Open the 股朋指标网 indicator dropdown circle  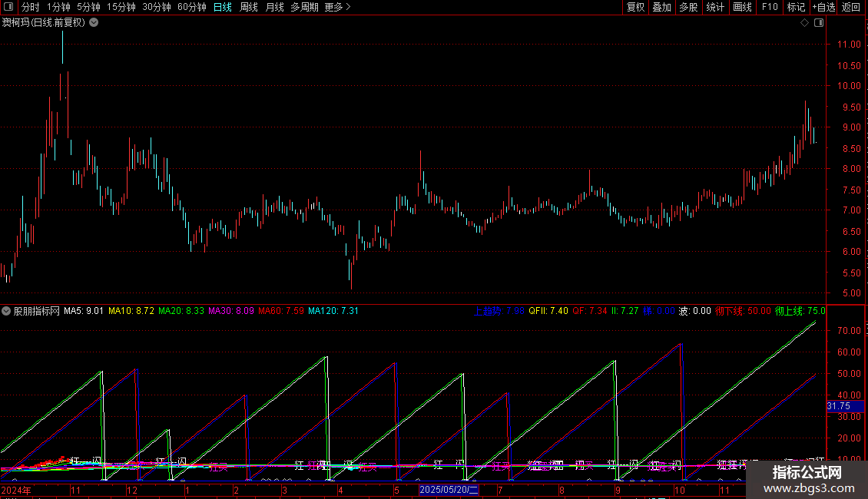[x=6, y=311]
